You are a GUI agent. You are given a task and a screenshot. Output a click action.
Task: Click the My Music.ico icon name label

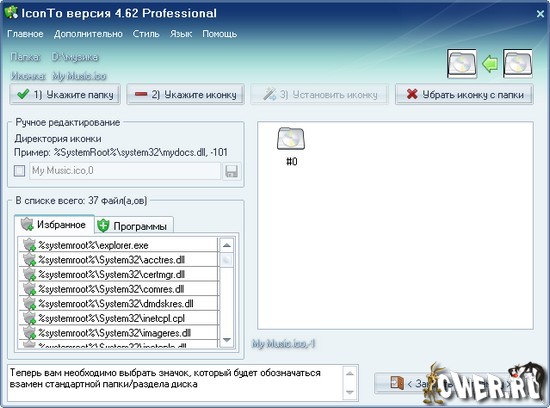click(79, 76)
